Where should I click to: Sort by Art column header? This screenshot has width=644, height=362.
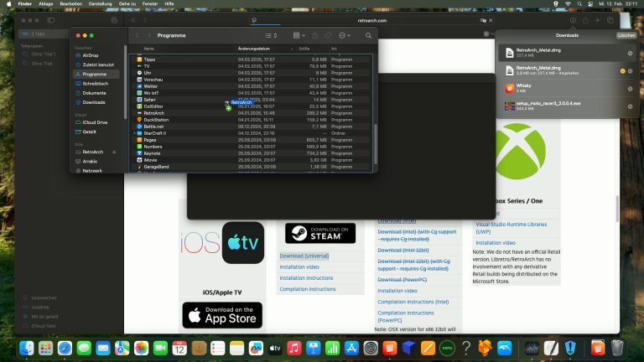pos(334,49)
